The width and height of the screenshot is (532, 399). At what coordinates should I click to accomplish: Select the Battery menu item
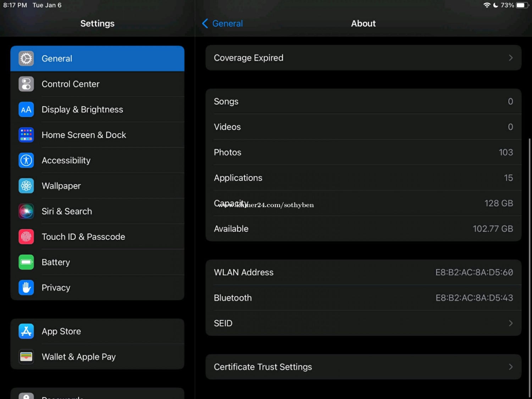[56, 262]
